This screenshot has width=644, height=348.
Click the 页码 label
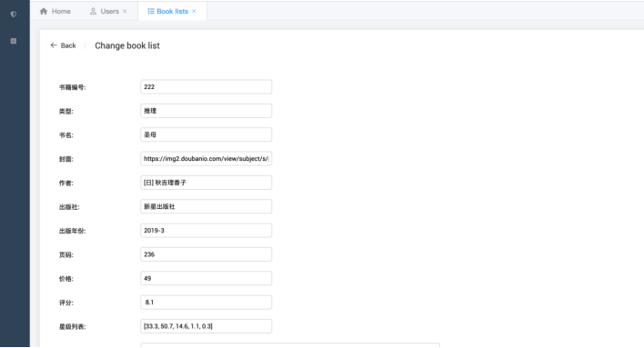click(66, 254)
